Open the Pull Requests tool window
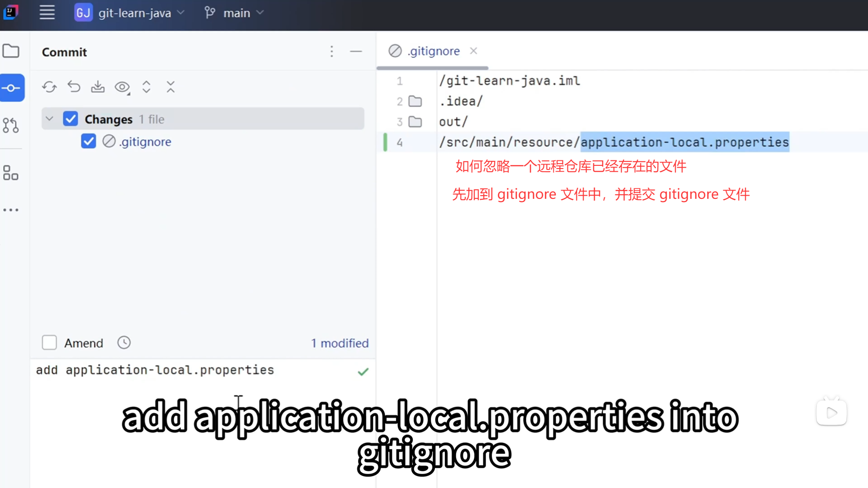868x488 pixels. pos(11,125)
